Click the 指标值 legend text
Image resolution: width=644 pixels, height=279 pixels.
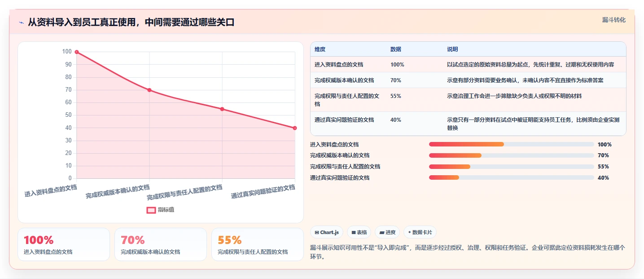coord(166,210)
